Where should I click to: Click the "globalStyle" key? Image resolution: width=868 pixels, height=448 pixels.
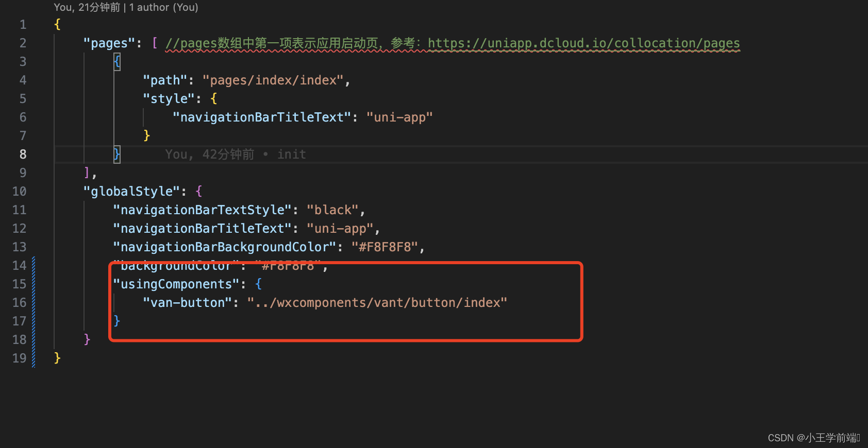tap(131, 192)
